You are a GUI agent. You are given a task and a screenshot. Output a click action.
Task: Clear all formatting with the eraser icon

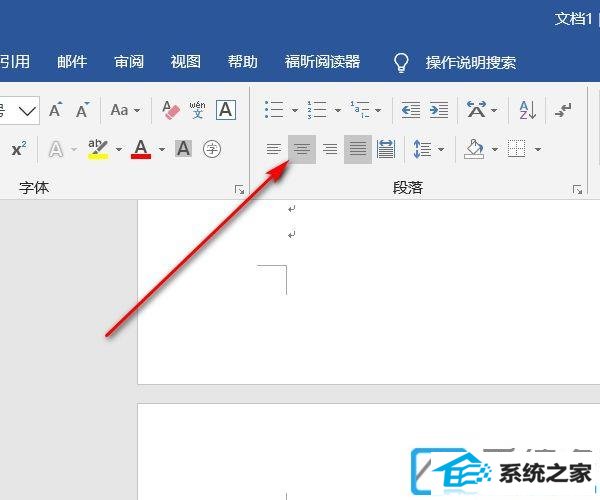(x=171, y=110)
